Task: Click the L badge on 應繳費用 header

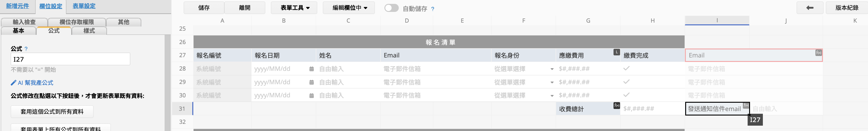Action: click(616, 52)
